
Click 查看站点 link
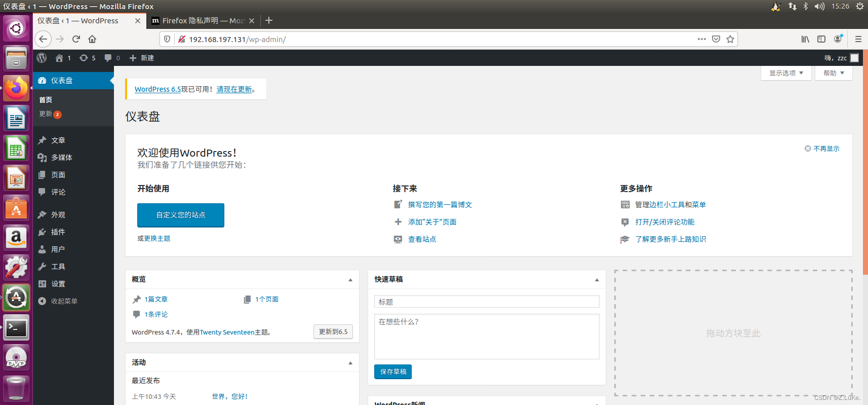pos(422,239)
